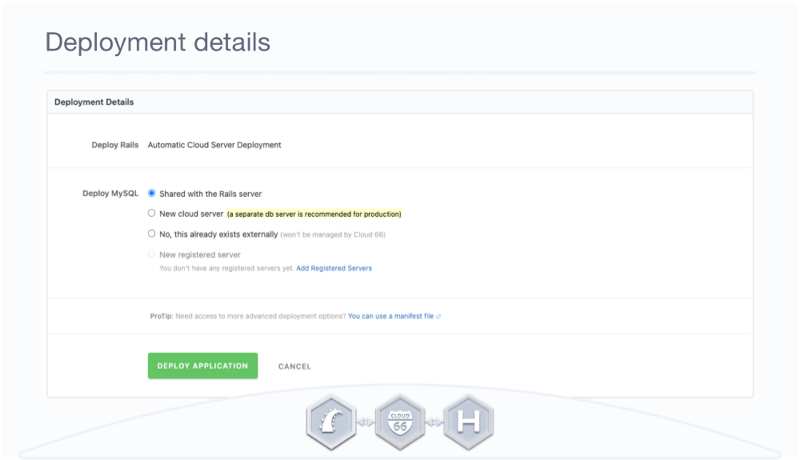Click the H hexagon icon
This screenshot has width=800, height=460.
(x=468, y=422)
